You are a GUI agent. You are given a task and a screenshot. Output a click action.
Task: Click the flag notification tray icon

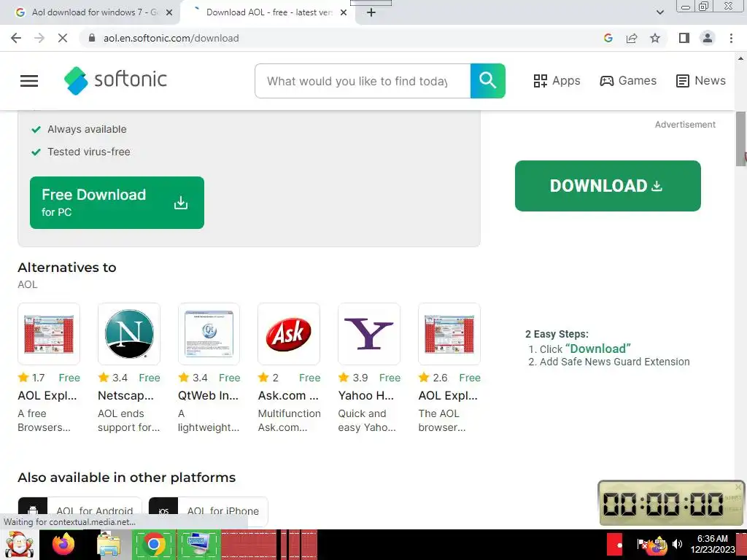tap(642, 544)
